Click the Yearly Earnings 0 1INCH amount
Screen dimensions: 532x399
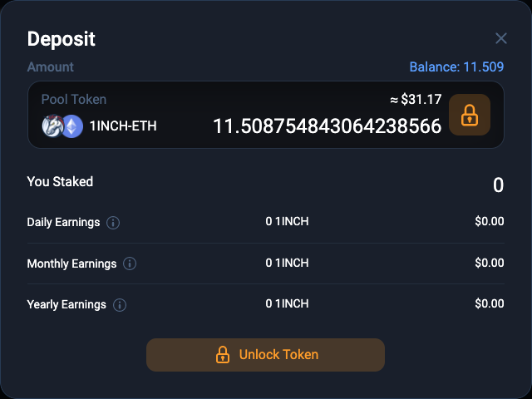pos(287,303)
